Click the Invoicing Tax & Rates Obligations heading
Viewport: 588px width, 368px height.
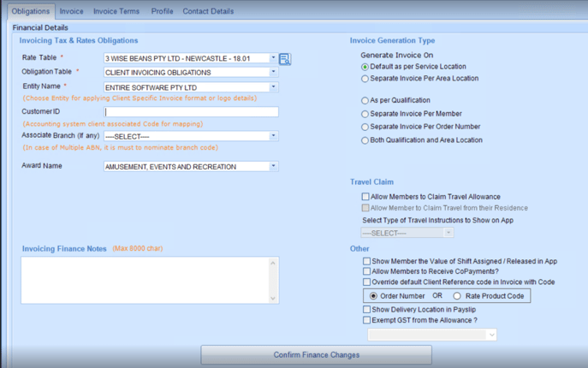point(79,40)
